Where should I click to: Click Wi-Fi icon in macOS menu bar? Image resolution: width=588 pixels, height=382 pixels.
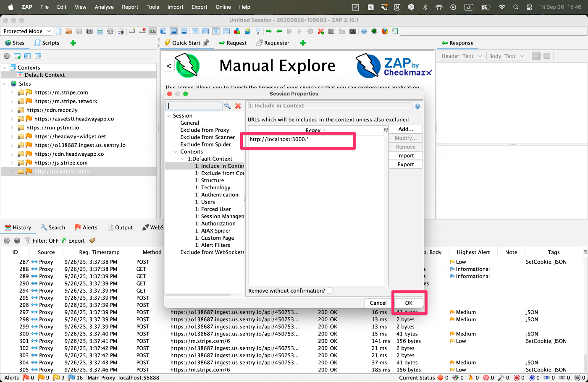(x=501, y=7)
